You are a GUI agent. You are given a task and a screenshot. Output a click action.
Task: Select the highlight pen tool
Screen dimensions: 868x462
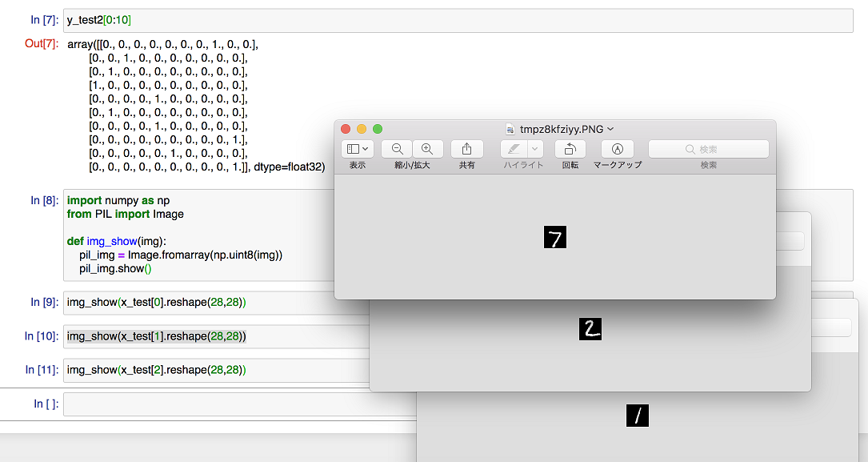514,149
